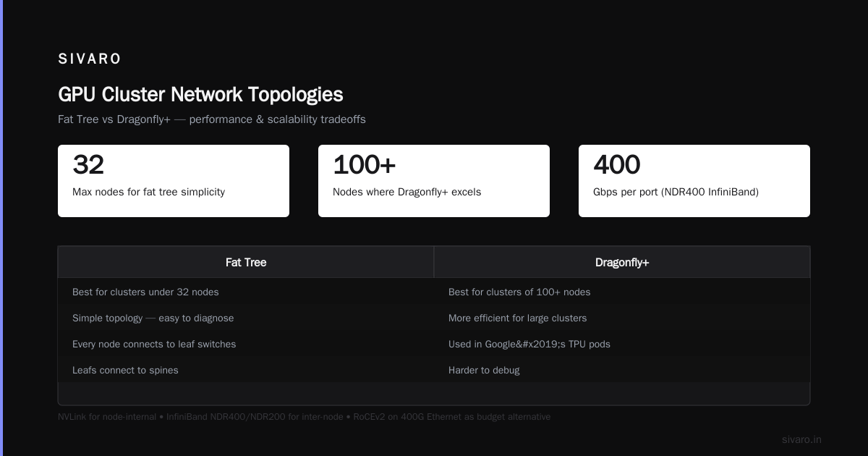
Task: Select 'Every node connects to leaf switches' cell
Action: 246,344
